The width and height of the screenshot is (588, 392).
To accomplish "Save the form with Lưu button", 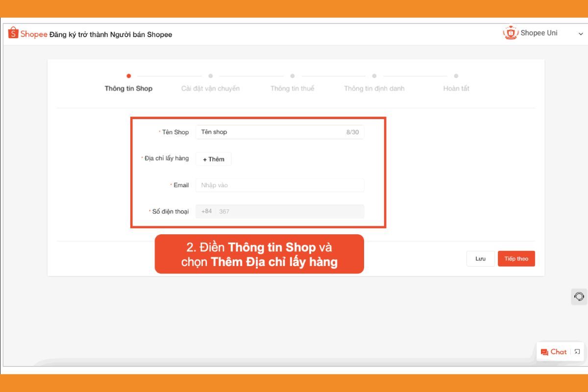I will click(480, 258).
